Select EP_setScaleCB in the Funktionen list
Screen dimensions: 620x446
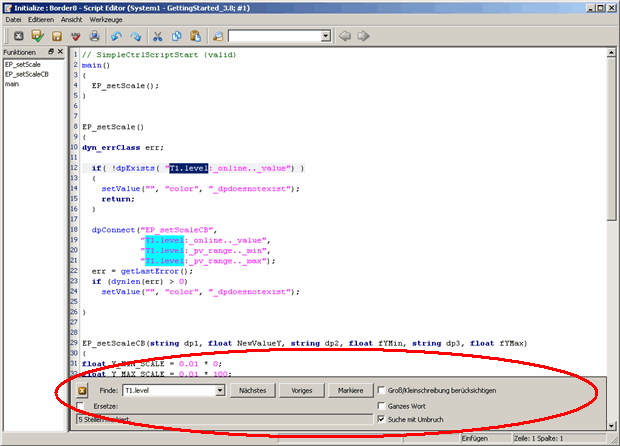point(27,74)
